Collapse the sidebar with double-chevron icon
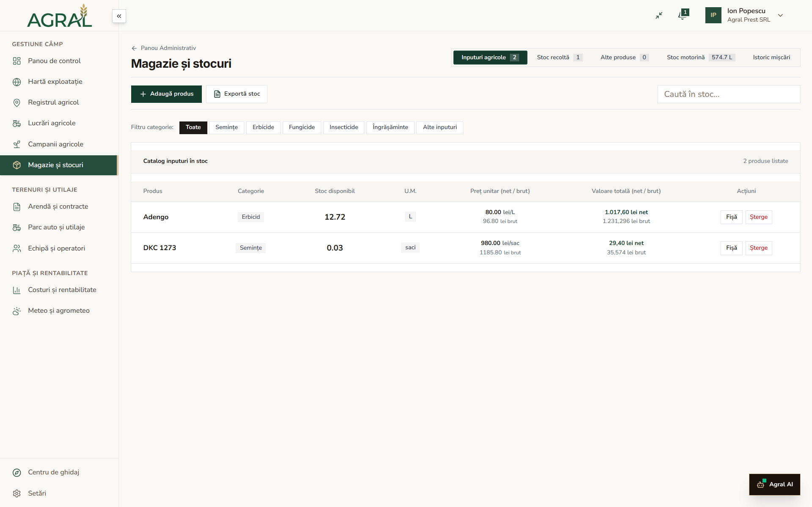The height and width of the screenshot is (507, 812). click(119, 16)
